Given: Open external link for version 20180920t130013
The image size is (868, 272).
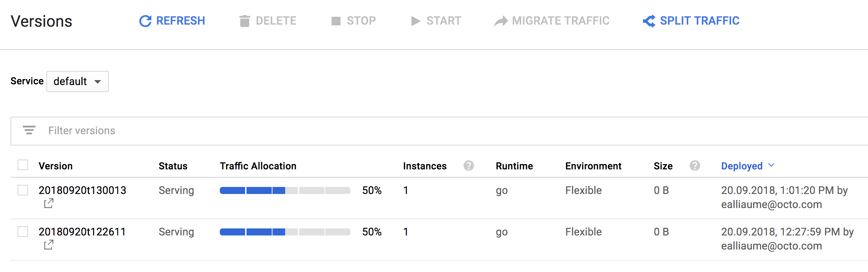Looking at the screenshot, I should coord(49,203).
